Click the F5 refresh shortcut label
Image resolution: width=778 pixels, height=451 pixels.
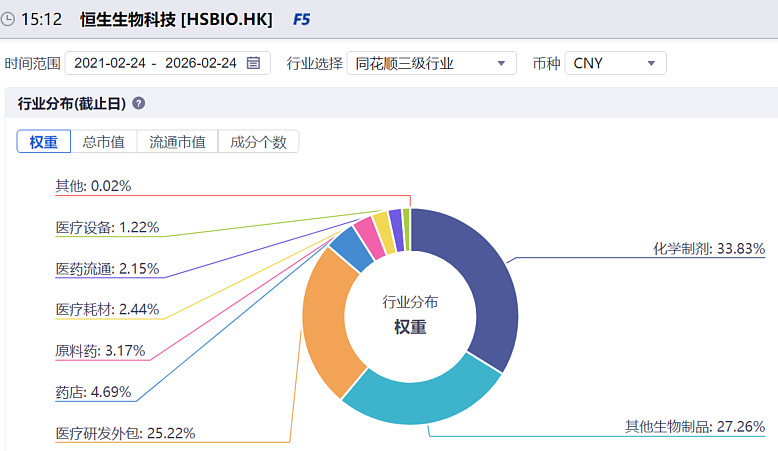[302, 20]
